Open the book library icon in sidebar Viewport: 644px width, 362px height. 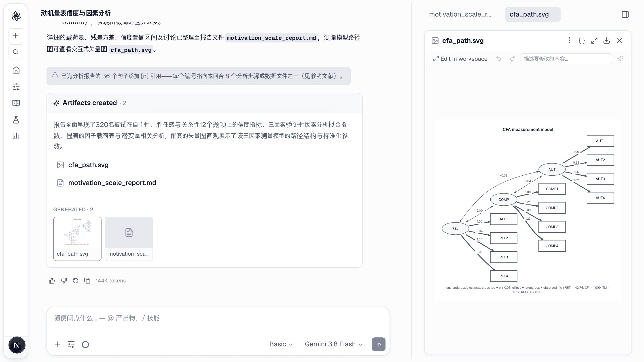16,103
